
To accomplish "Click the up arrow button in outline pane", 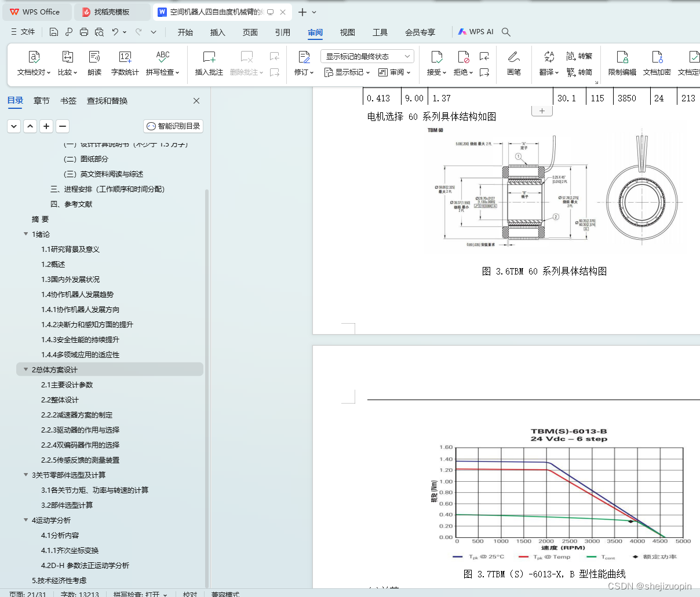I will [x=30, y=126].
